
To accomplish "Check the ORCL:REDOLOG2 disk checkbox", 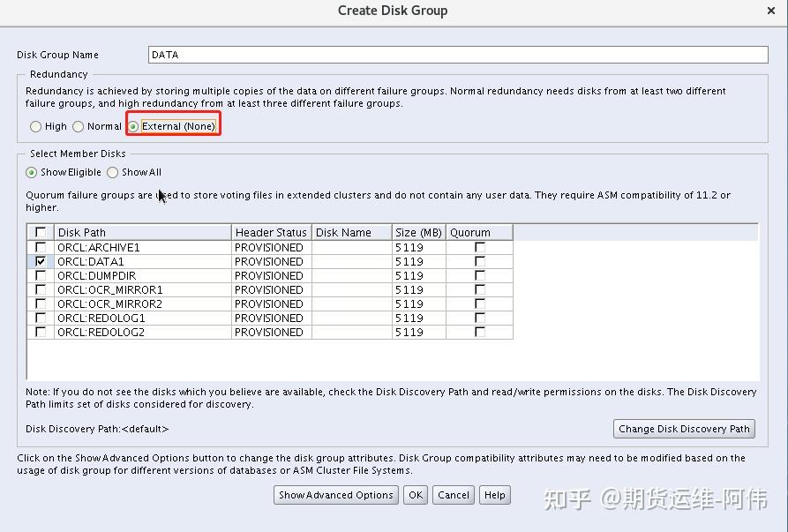I will pyautogui.click(x=40, y=332).
